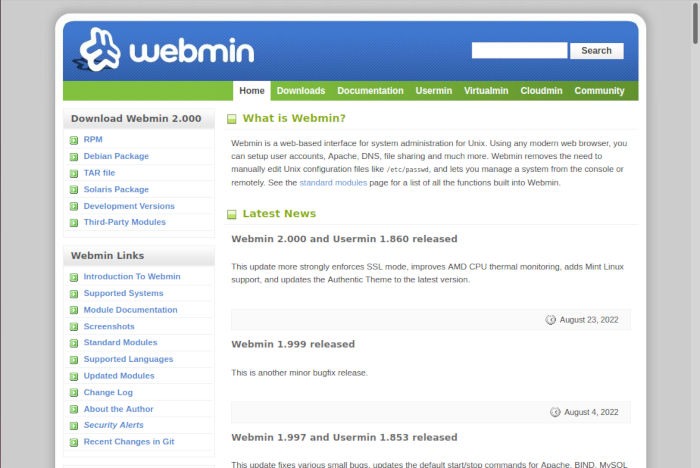Open the Solaris Package link
Viewport: 700px width, 468px height.
pyautogui.click(x=116, y=189)
